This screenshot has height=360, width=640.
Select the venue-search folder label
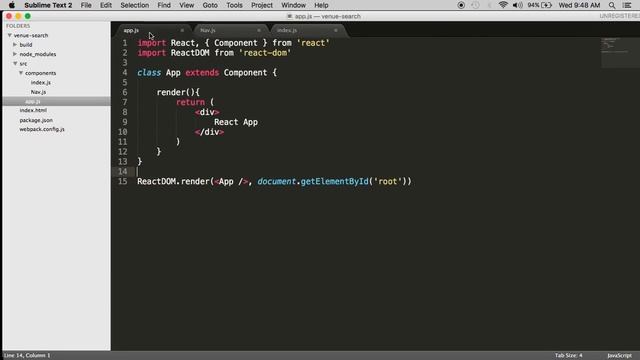point(31,36)
